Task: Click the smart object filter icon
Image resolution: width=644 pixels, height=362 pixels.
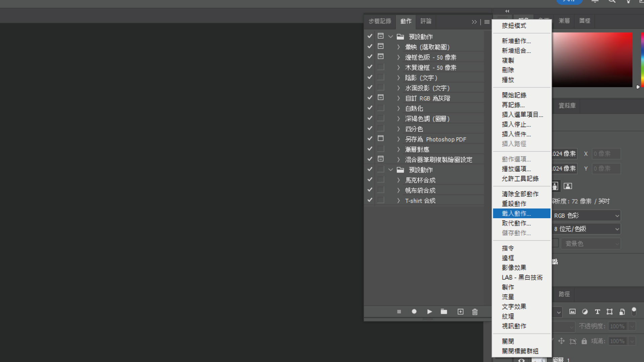Action: (622, 312)
